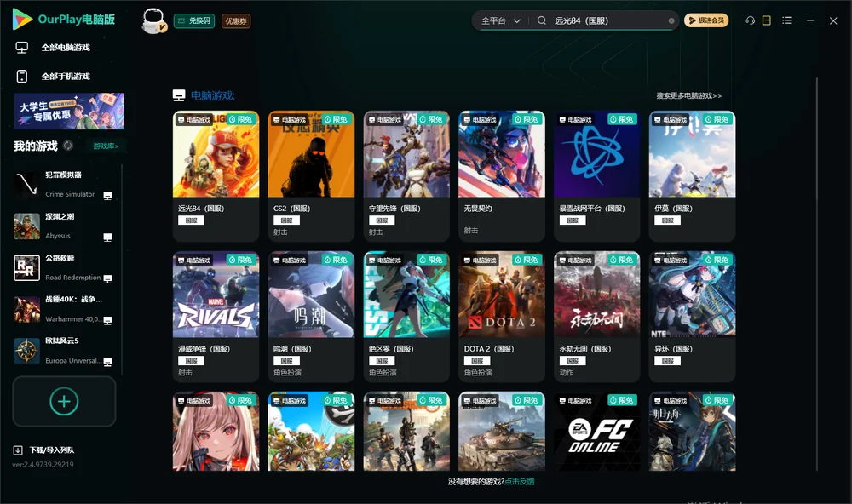Click the yellow mini-window mode icon
This screenshot has height=504, width=852.
click(x=767, y=20)
